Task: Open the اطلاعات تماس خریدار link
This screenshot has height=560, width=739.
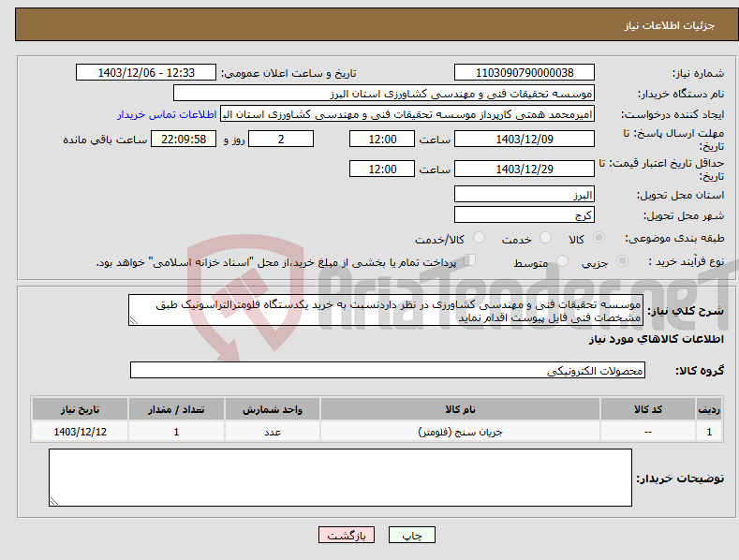Action: (167, 114)
